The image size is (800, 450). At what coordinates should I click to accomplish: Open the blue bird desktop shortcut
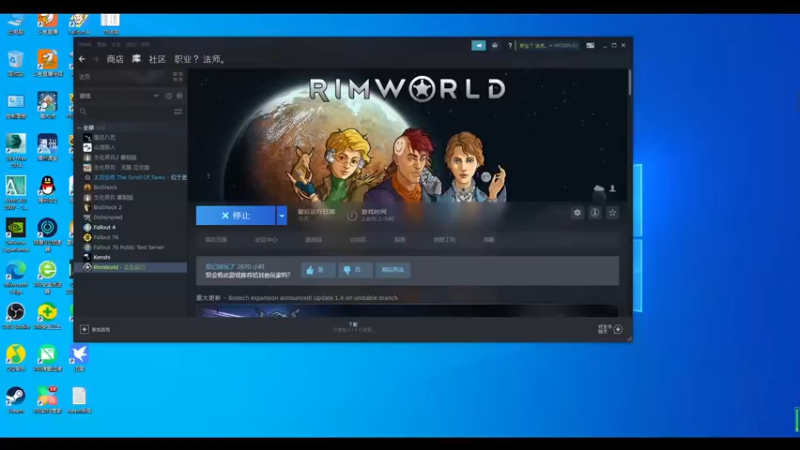tap(79, 358)
